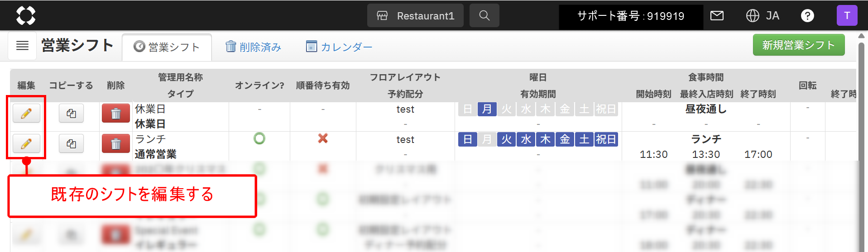Switch to the カレンダー tab
This screenshot has width=868, height=252.
[x=339, y=47]
